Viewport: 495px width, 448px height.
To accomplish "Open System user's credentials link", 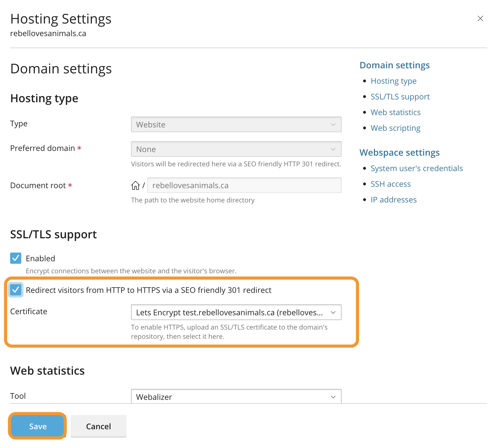I will pyautogui.click(x=416, y=168).
